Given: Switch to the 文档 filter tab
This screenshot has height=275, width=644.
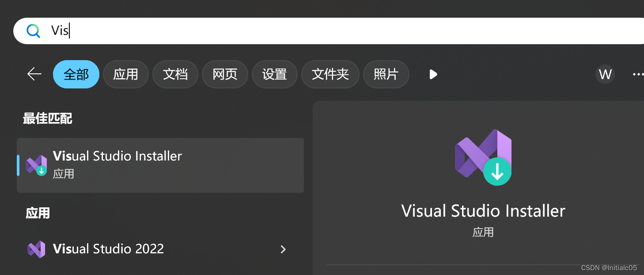Looking at the screenshot, I should 175,74.
